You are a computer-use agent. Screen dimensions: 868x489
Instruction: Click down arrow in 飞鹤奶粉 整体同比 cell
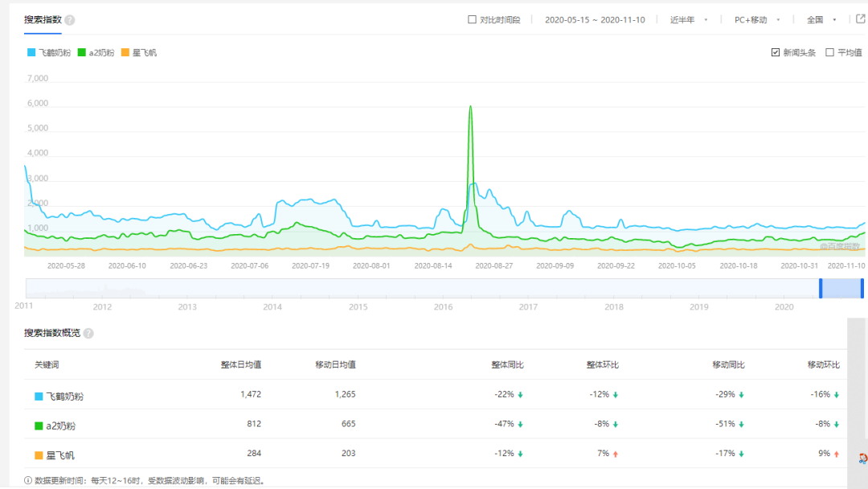tap(520, 395)
